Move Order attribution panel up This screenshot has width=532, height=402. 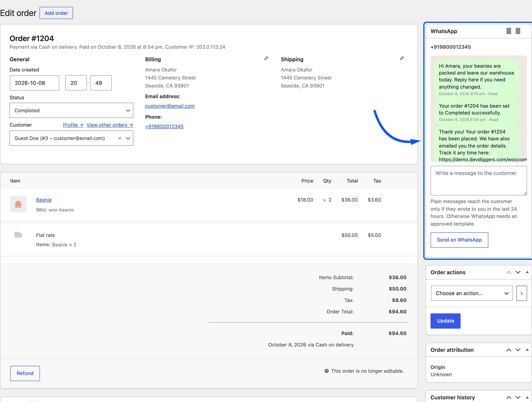(509, 350)
